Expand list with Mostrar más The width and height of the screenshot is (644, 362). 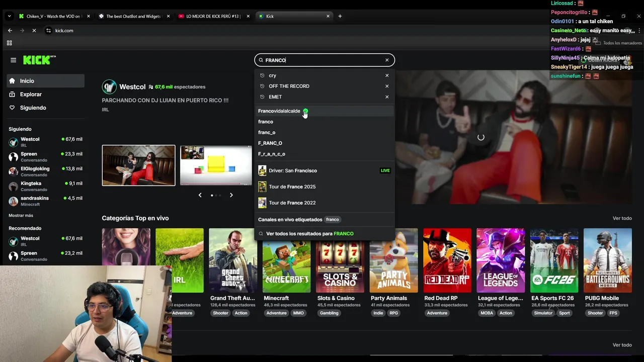21,216
